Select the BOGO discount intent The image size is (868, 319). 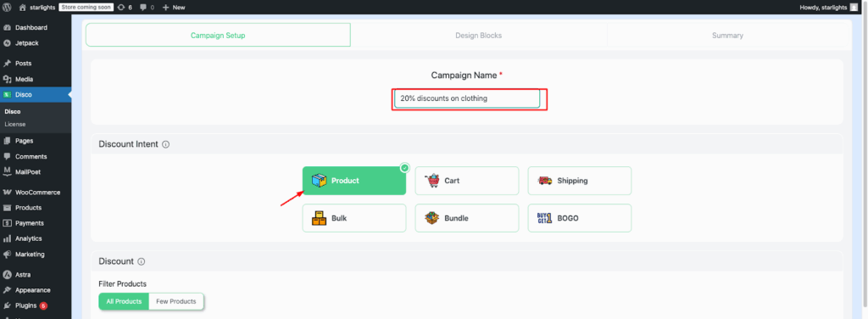(580, 218)
